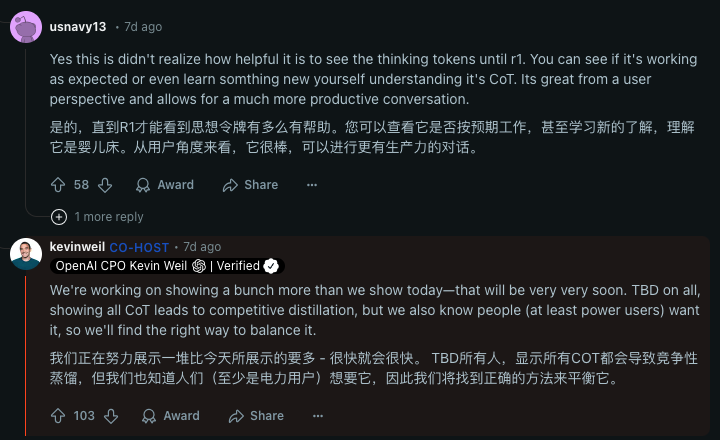
Task: Upvote usnavy13's comment
Action: 58,185
